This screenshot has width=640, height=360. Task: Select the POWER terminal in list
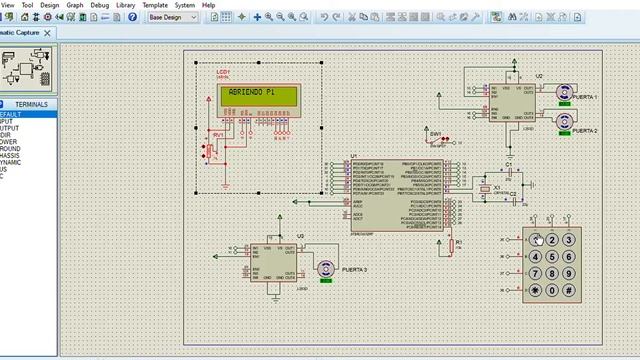[x=28, y=142]
